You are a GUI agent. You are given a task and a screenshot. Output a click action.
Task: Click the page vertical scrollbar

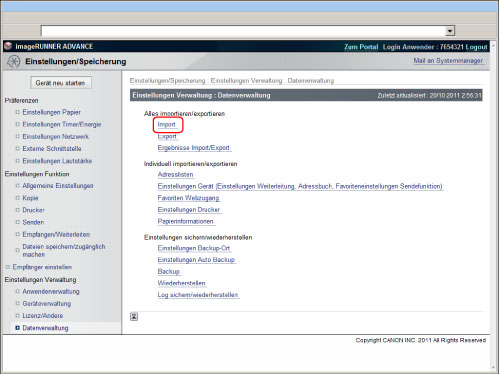(x=493, y=206)
